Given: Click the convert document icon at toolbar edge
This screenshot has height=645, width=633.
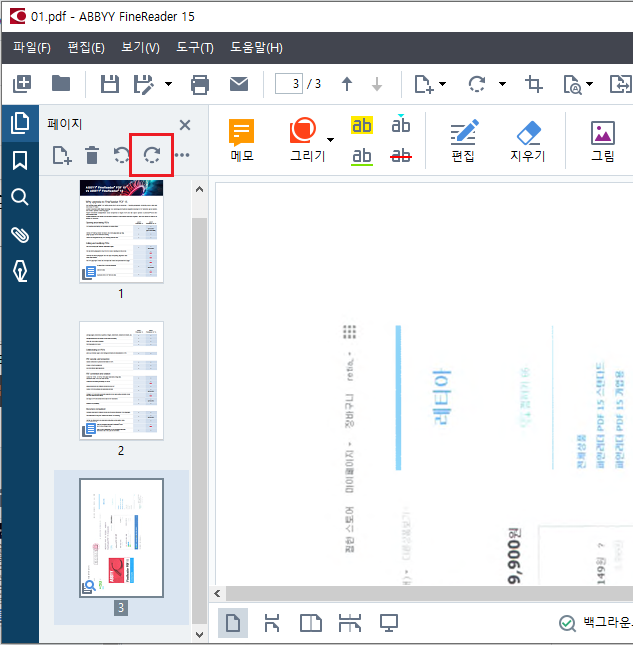Looking at the screenshot, I should 620,84.
